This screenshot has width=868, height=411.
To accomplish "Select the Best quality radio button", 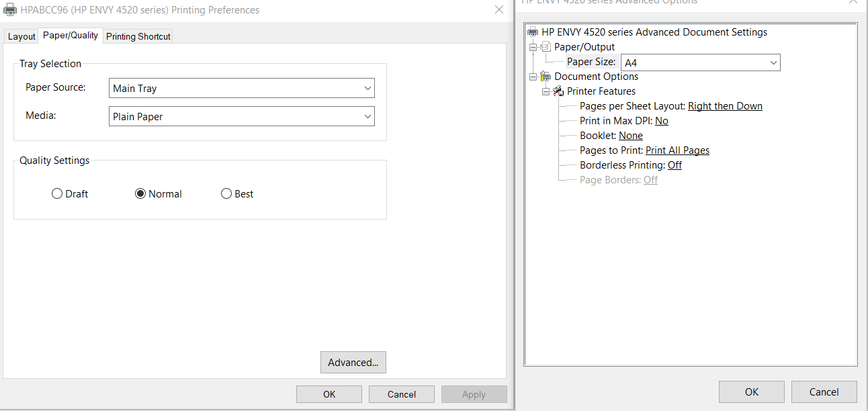I will coord(226,194).
